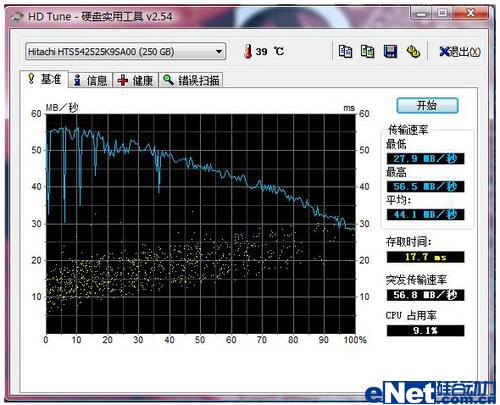Click the access time value 17.7 ms
Image resolution: width=500 pixels, height=405 pixels.
coord(425,257)
